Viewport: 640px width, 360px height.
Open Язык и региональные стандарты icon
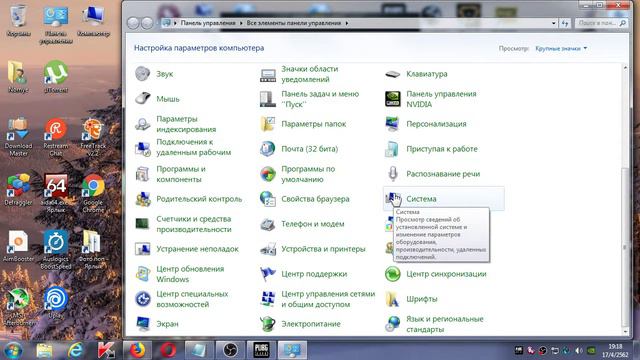point(393,324)
